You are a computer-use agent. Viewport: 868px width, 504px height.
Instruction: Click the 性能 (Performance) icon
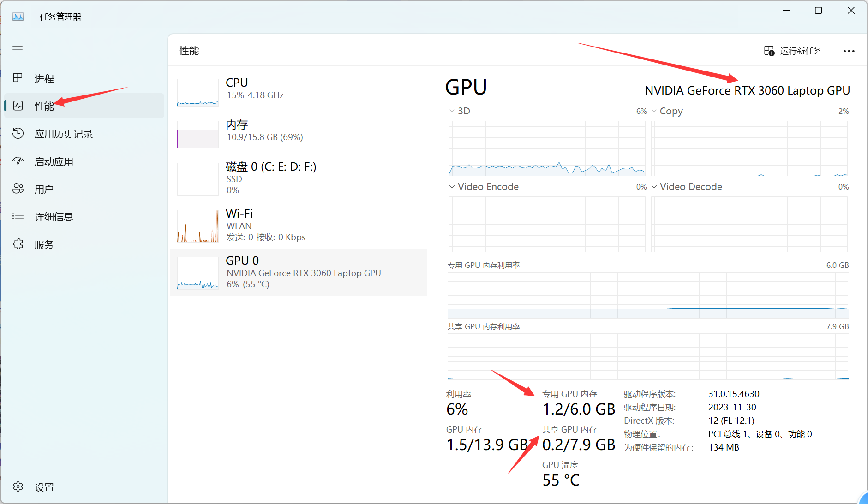(18, 106)
